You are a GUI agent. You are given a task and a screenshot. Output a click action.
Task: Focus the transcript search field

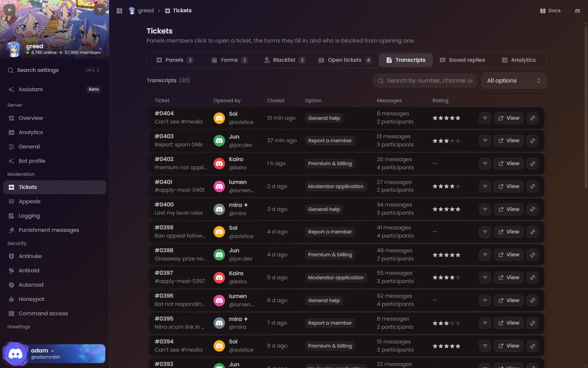tap(425, 81)
